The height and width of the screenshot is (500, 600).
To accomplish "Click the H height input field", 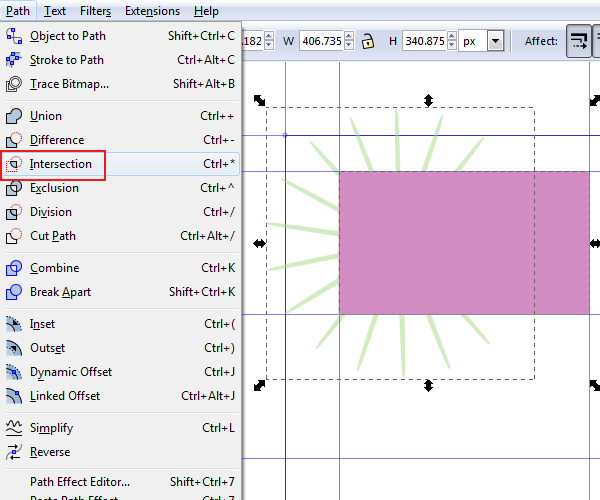I will (x=425, y=41).
